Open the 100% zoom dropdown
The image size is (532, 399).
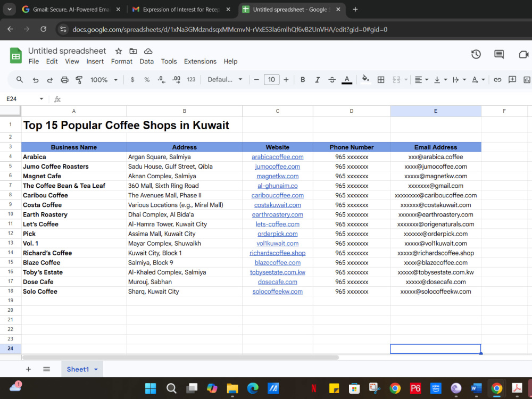coord(104,80)
